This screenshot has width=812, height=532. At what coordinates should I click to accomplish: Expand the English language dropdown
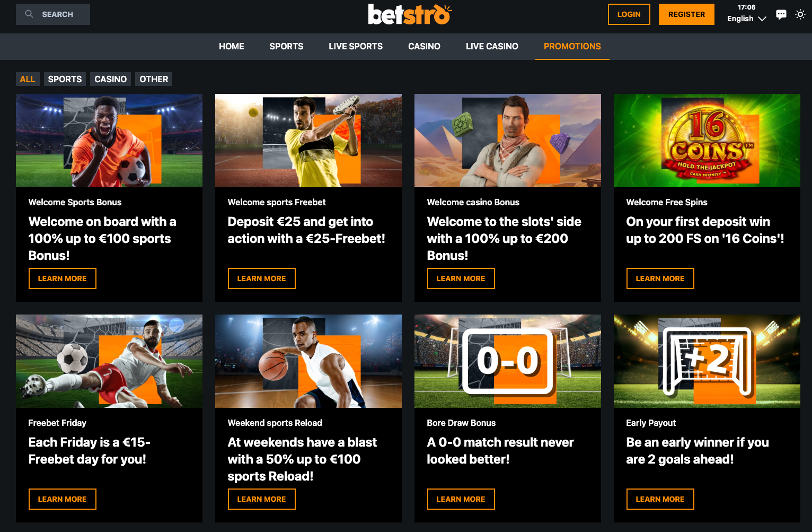click(x=746, y=19)
